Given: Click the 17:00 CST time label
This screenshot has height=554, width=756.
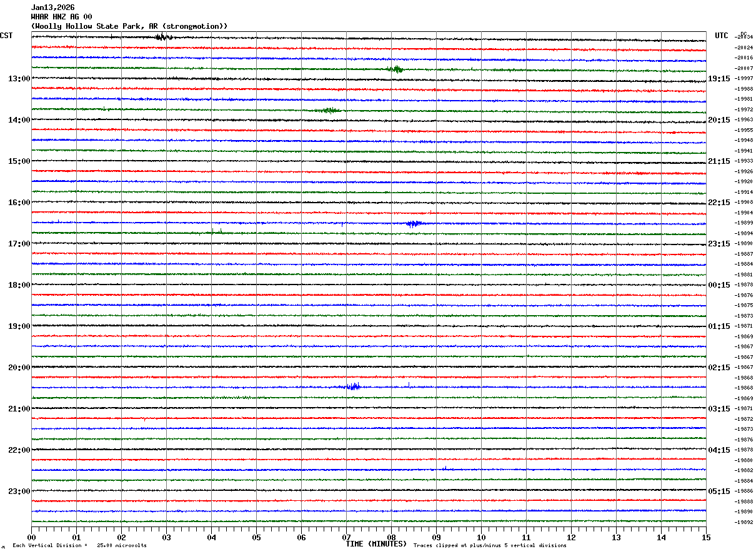Looking at the screenshot, I should 19,244.
